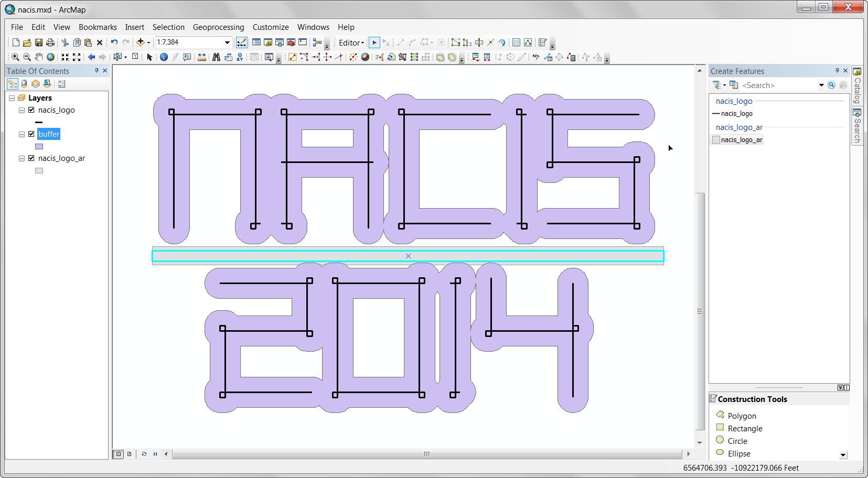868x478 pixels.
Task: Collapse the Layers data frame
Action: (x=12, y=98)
